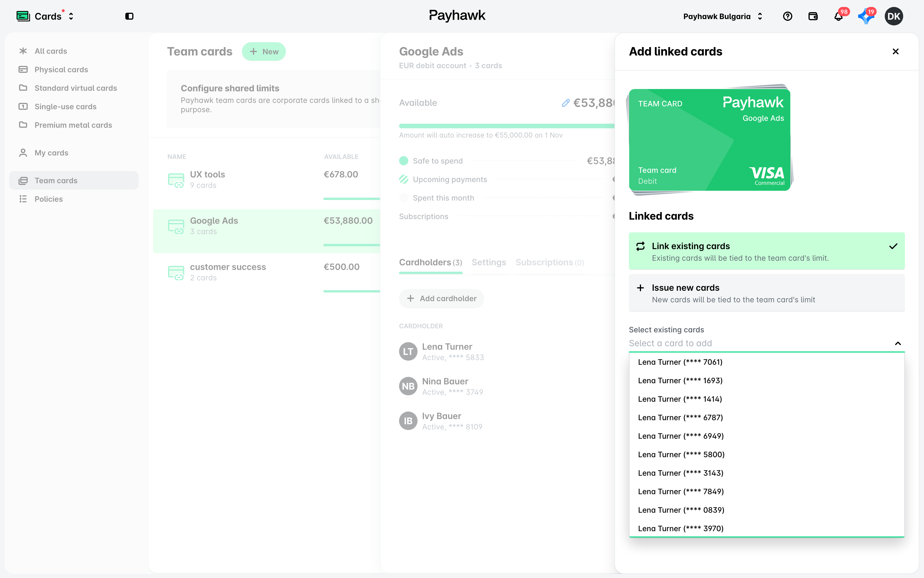Viewport: 924px width, 578px height.
Task: Click the Add cardholder button
Action: 441,299
